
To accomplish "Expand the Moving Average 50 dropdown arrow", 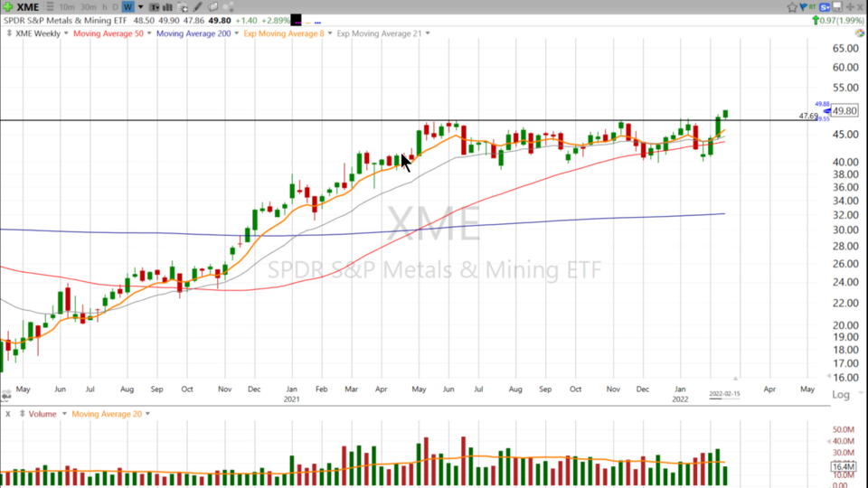I will coord(149,33).
